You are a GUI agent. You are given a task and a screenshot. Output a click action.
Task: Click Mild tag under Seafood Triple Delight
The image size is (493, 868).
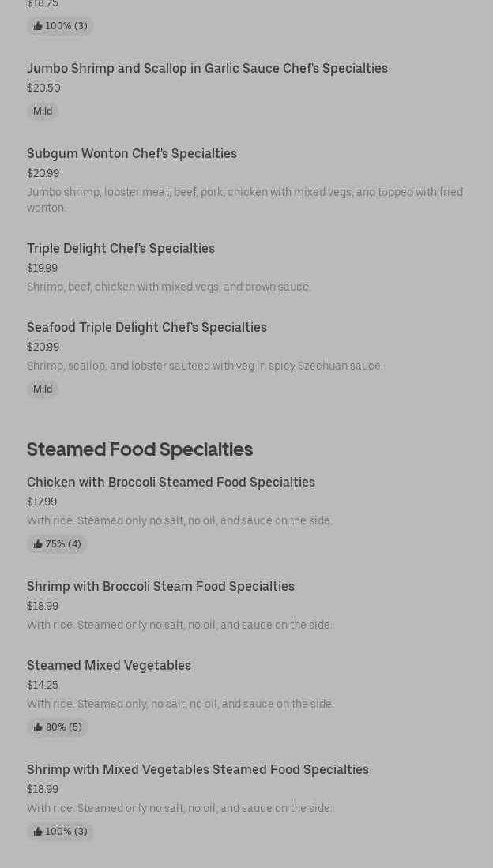(43, 389)
